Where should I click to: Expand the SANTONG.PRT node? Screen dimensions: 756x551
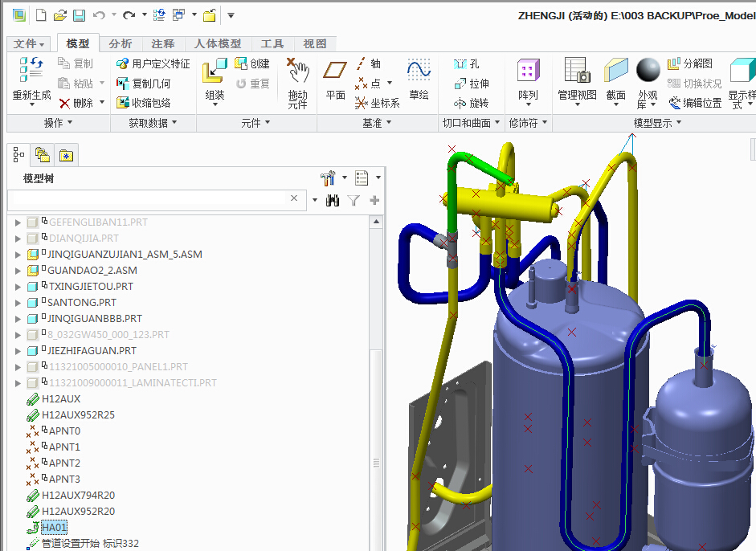18,303
